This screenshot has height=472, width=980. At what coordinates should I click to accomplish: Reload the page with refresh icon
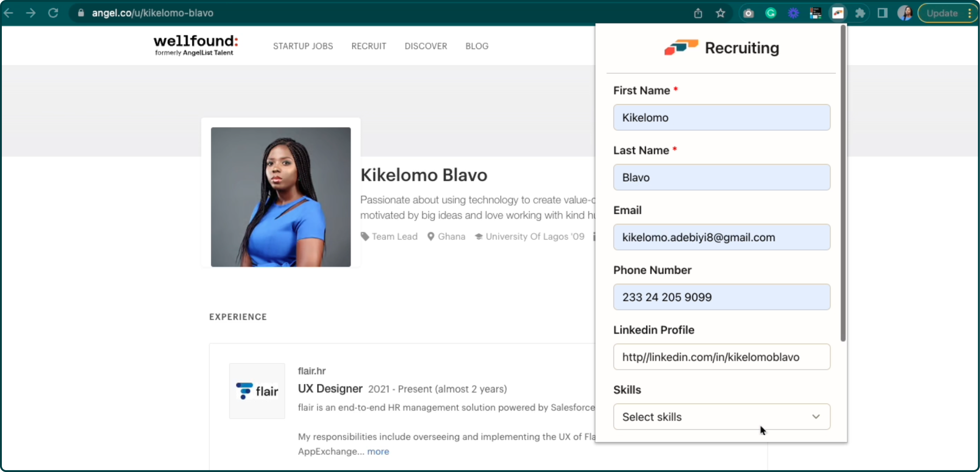(x=53, y=13)
